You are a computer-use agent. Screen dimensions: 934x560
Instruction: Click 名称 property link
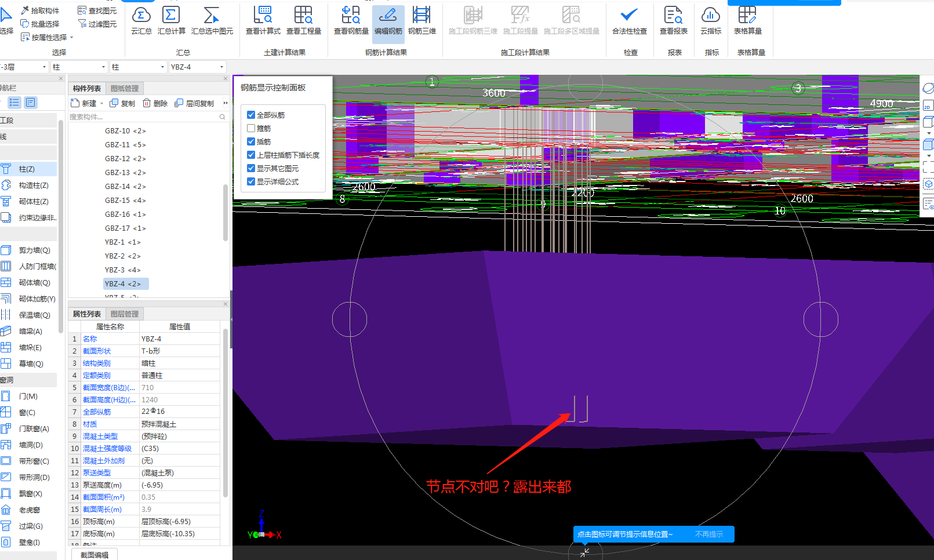pyautogui.click(x=90, y=339)
